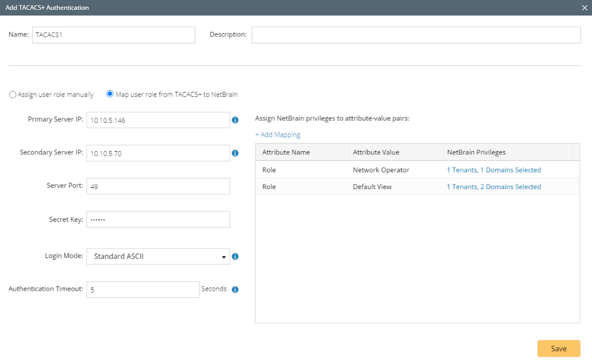Click the Attribute Name column header
Screen dimensions: 592x364
click(x=285, y=153)
